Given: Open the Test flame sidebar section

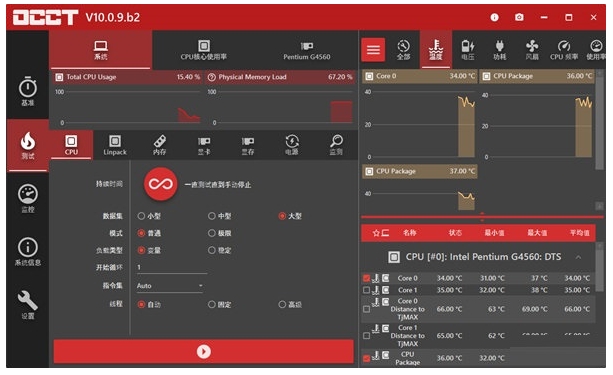Looking at the screenshot, I should click(x=28, y=146).
